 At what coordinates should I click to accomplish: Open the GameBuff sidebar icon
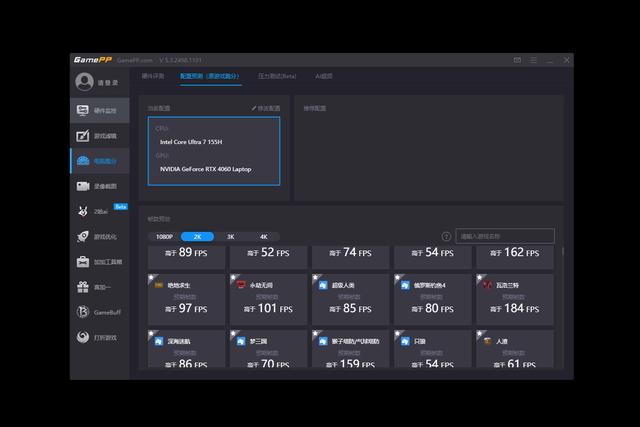(x=82, y=312)
